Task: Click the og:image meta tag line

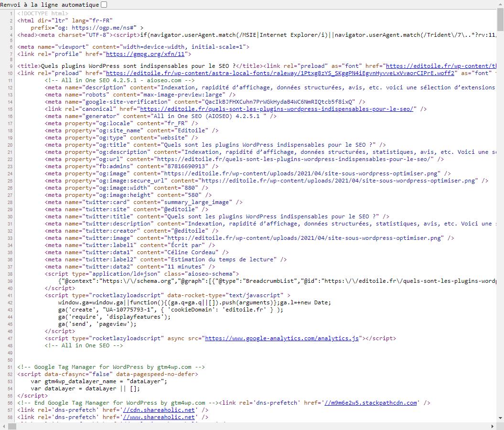Action: [x=191, y=173]
